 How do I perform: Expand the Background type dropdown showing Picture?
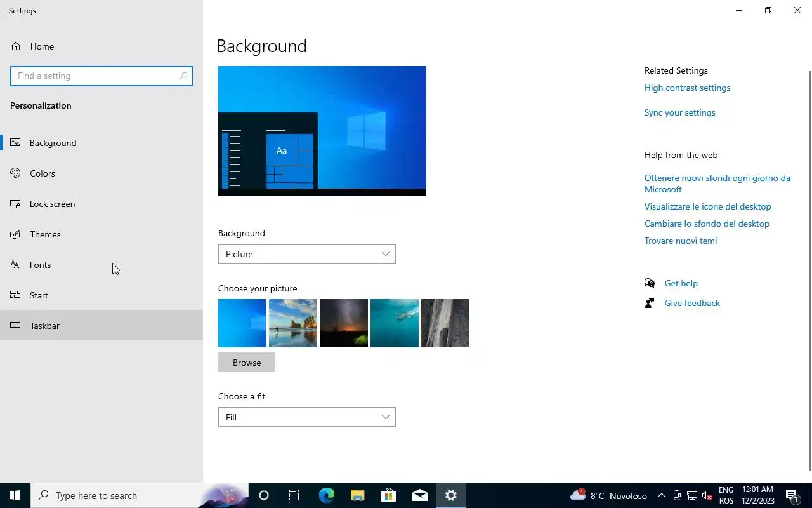click(x=306, y=254)
